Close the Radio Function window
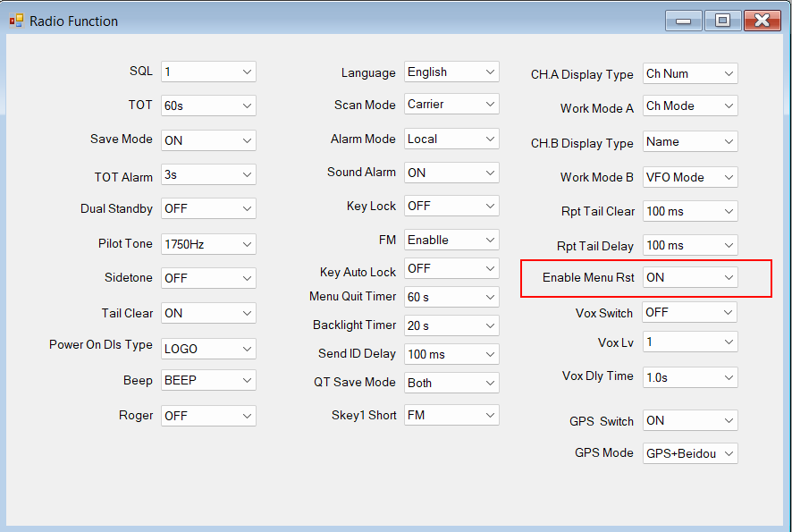The width and height of the screenshot is (792, 532). (x=763, y=21)
